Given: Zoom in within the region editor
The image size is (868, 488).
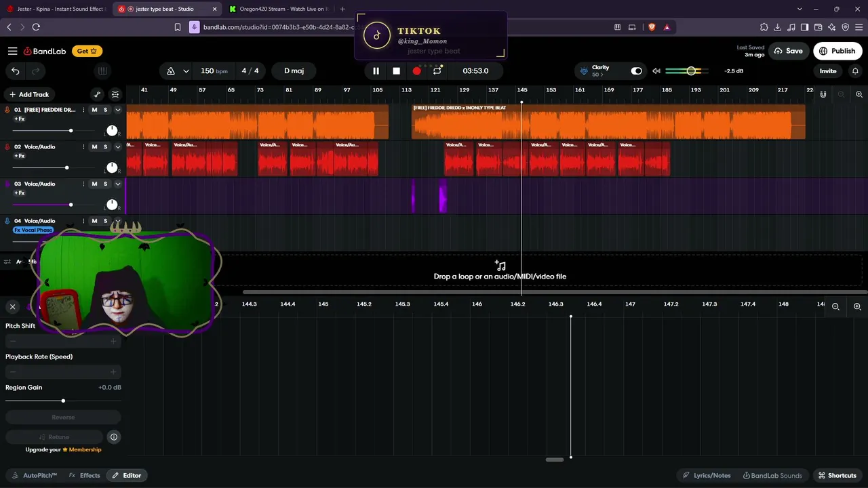Looking at the screenshot, I should pos(857,307).
